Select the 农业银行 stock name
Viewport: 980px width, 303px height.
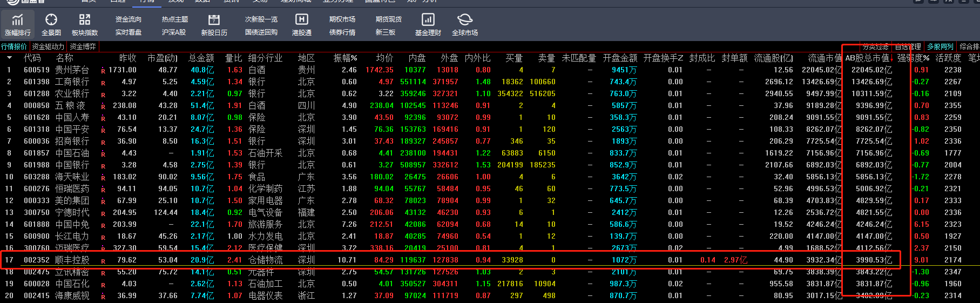click(72, 93)
